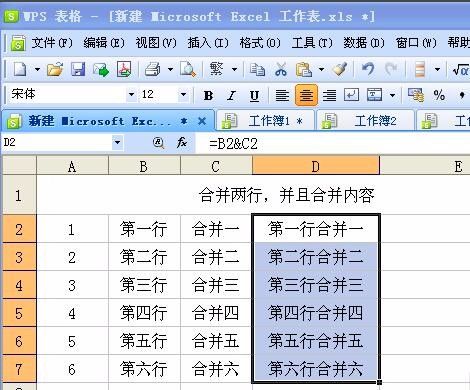This screenshot has width=470, height=390.
Task: Click the 繁 traditional Chinese conversion icon
Action: (216, 69)
